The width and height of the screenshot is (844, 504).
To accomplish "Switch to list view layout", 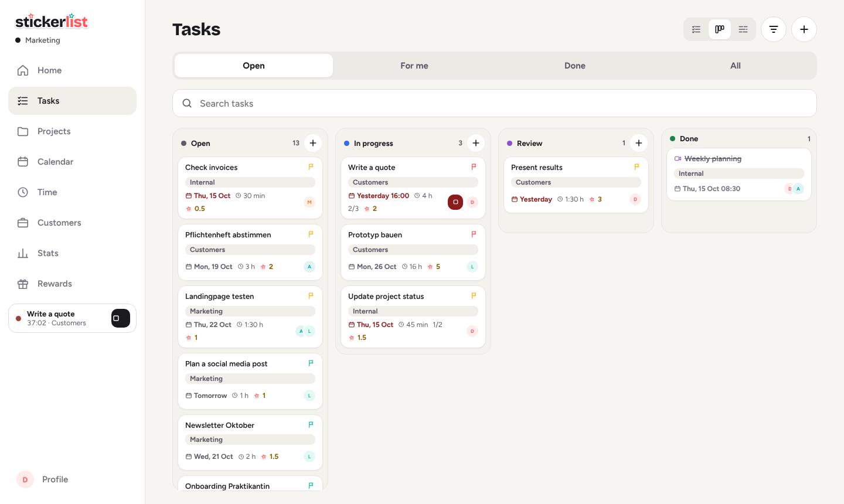I will point(696,29).
